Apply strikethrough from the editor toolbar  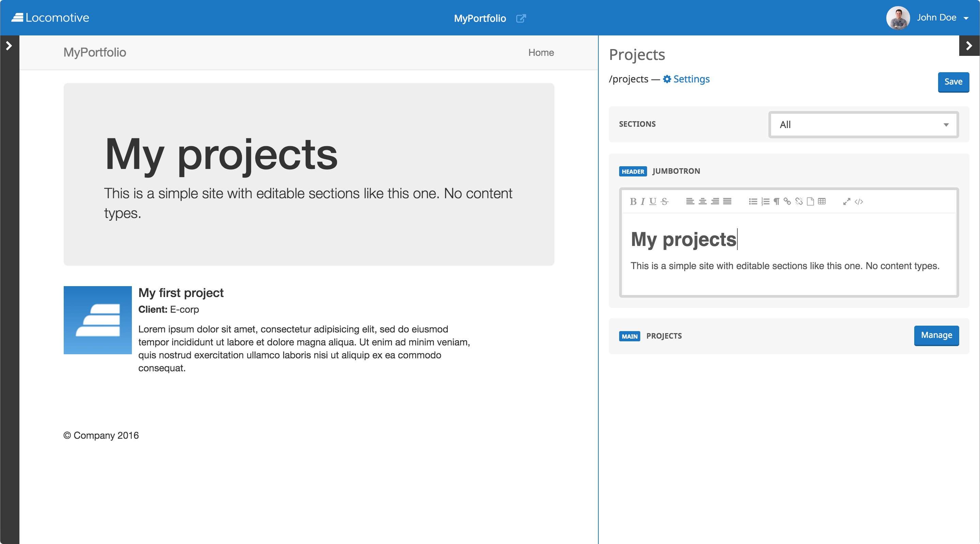click(664, 202)
